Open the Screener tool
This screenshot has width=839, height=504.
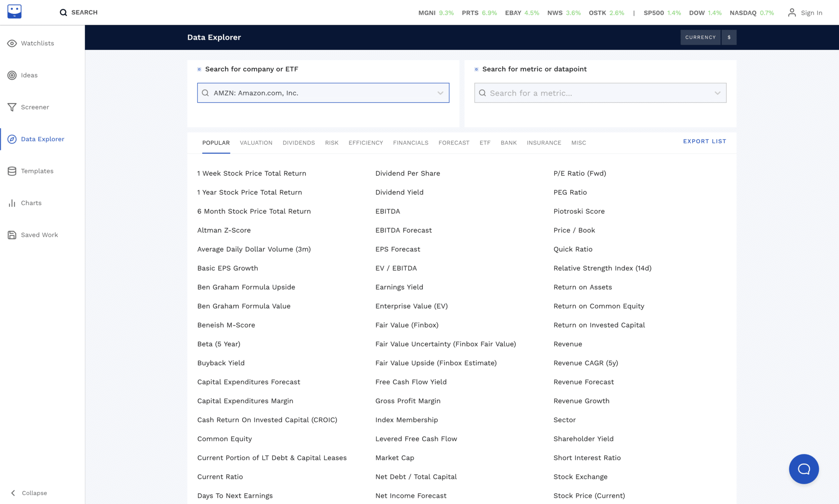(35, 107)
